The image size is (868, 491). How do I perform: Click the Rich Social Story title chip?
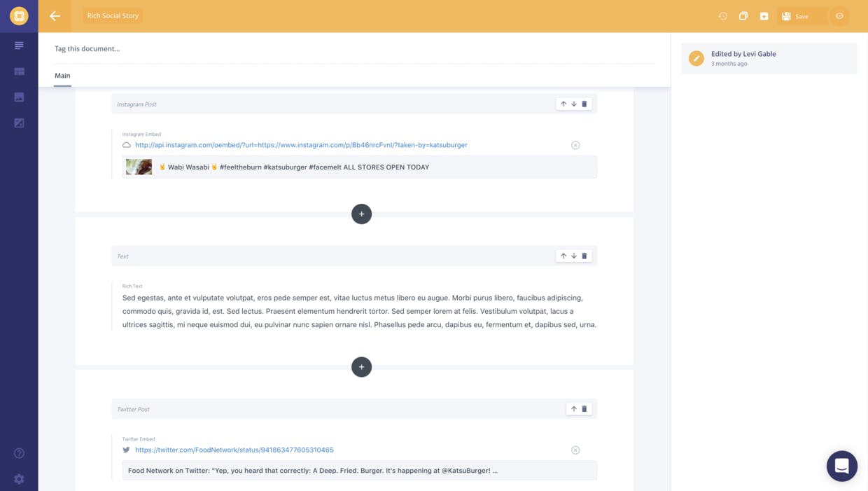click(113, 16)
